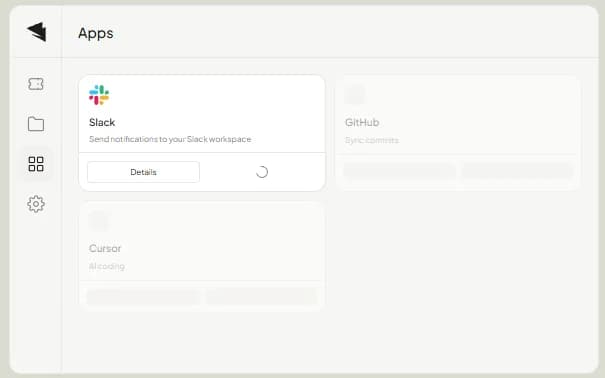The width and height of the screenshot is (605, 378).
Task: Click GitHub 'Sync commits' description
Action: coord(372,140)
